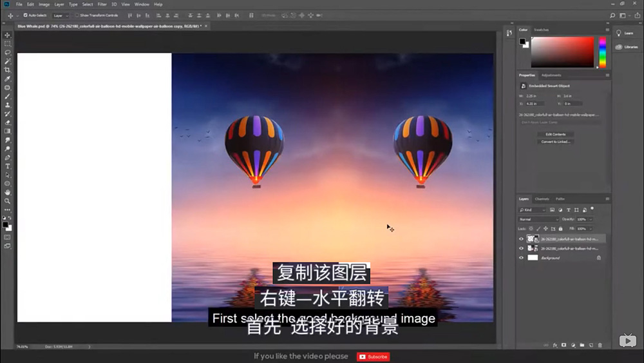Open the Image menu

click(x=44, y=5)
